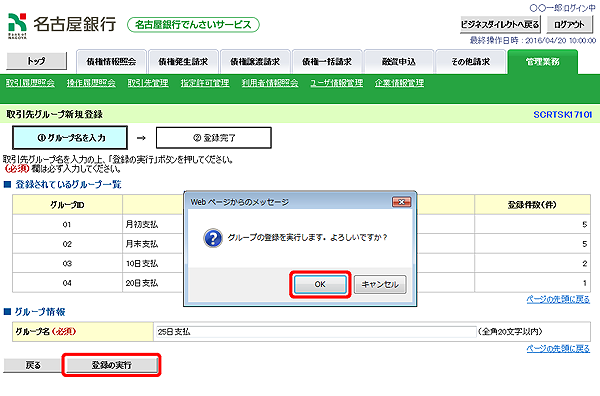Image resolution: width=600 pixels, height=396 pixels.
Task: Select the 管理業務 tab
Action: (x=543, y=62)
